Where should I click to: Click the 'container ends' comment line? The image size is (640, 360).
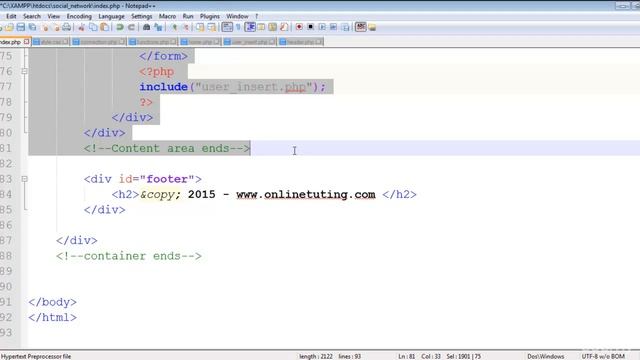pyautogui.click(x=129, y=256)
